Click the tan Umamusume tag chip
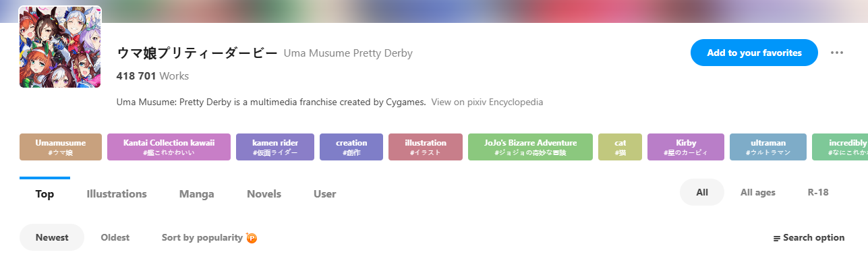Image resolution: width=868 pixels, height=271 pixels. 61,147
